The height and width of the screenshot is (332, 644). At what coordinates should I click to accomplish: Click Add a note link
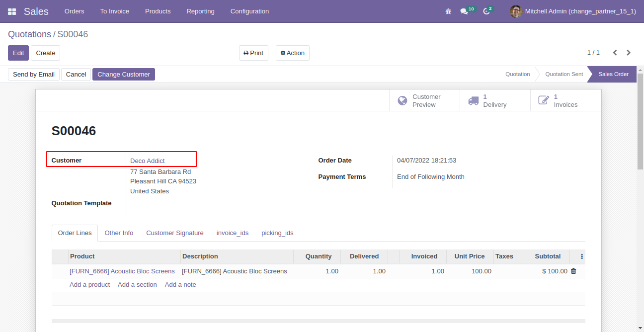tap(180, 285)
